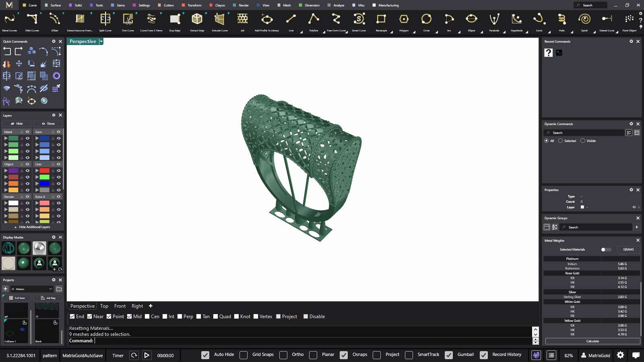Select the Arc tool
Viewport: 644px width, 362px height.
pos(449,22)
